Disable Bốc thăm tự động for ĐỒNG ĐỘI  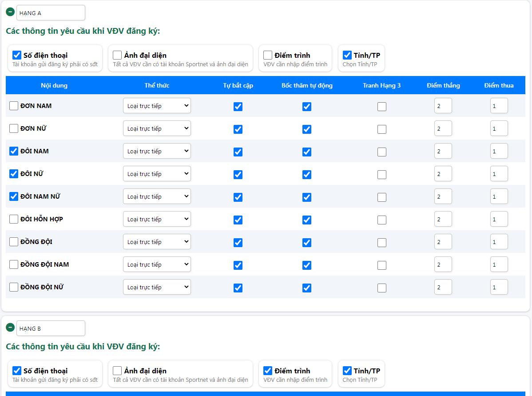[x=307, y=243]
